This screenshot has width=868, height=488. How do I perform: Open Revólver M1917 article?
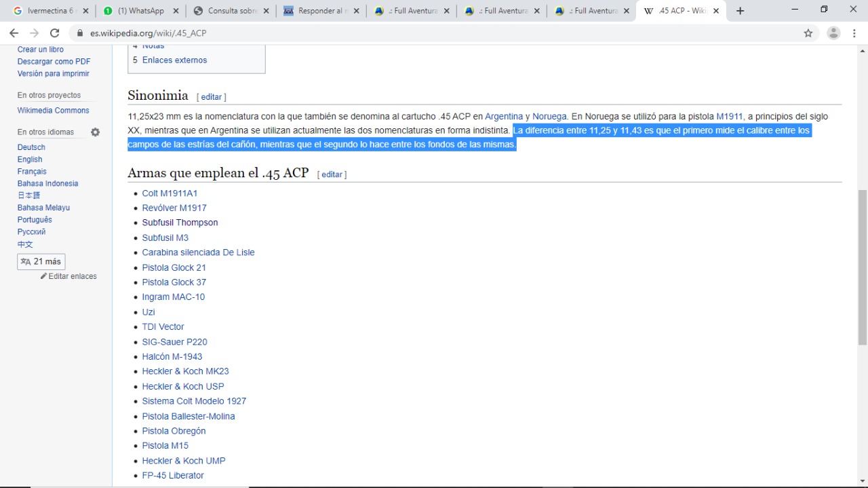(x=174, y=208)
